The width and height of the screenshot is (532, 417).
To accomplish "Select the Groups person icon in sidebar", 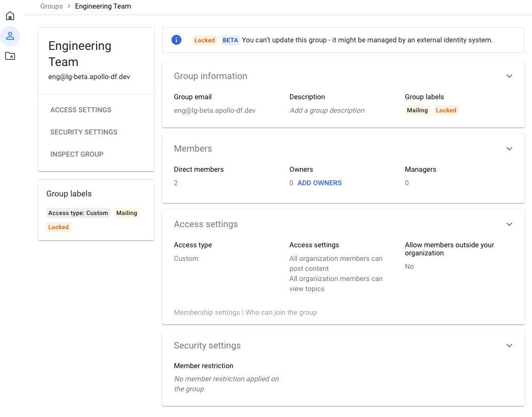I will point(10,36).
